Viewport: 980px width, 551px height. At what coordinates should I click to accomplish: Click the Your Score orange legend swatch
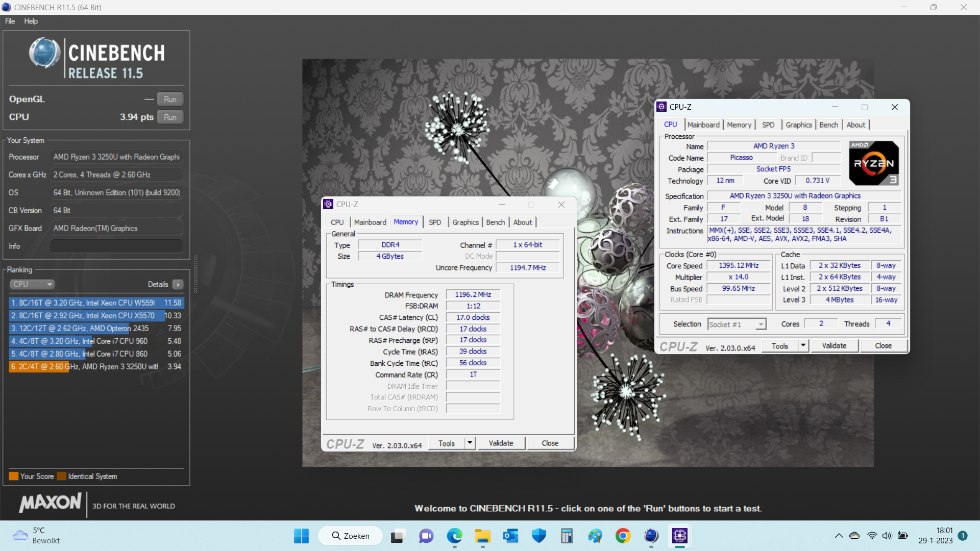pyautogui.click(x=14, y=476)
